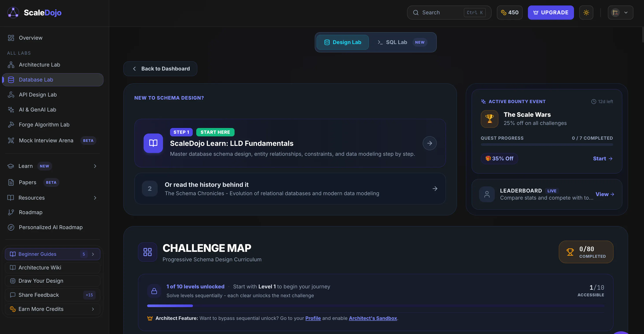Screen dimensions: 644x334
Task: Open Architecture Lab from its icon
Action: (11, 65)
